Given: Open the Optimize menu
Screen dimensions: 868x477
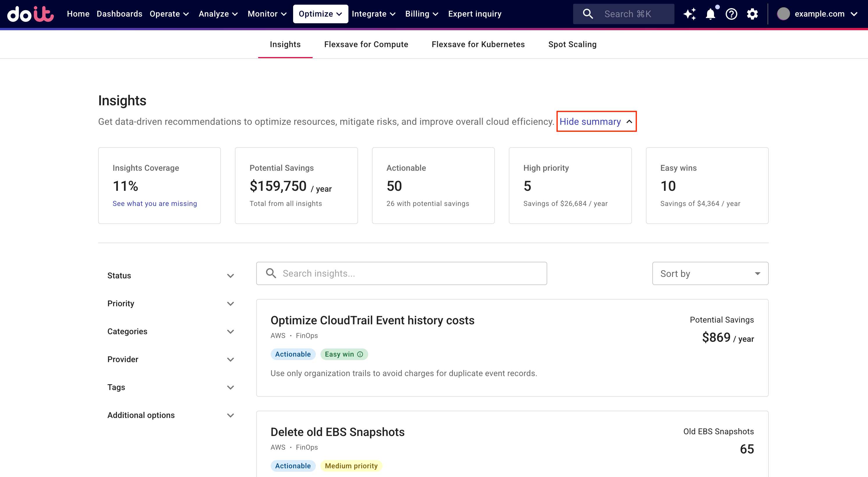Looking at the screenshot, I should pyautogui.click(x=320, y=14).
